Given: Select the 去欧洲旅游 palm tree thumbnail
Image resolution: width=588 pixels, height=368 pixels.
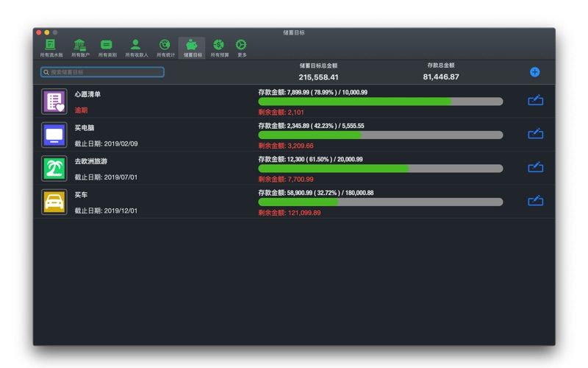Looking at the screenshot, I should (x=54, y=169).
